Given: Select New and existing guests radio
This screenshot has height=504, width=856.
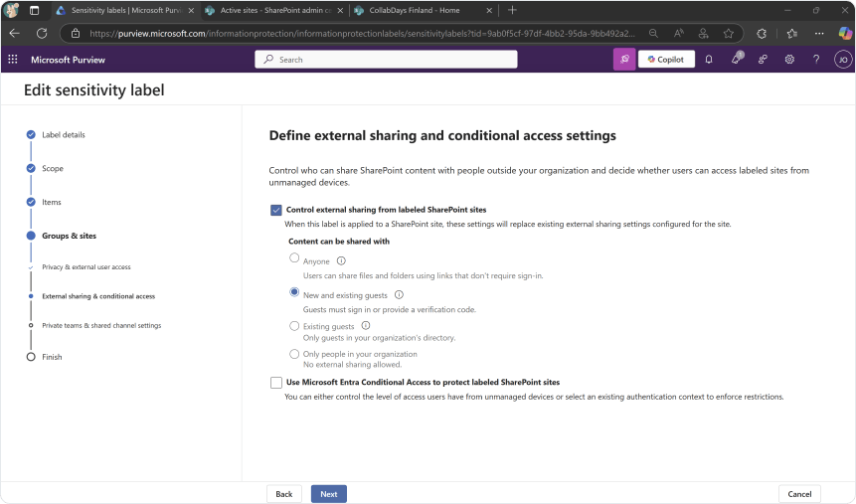Looking at the screenshot, I should 294,292.
